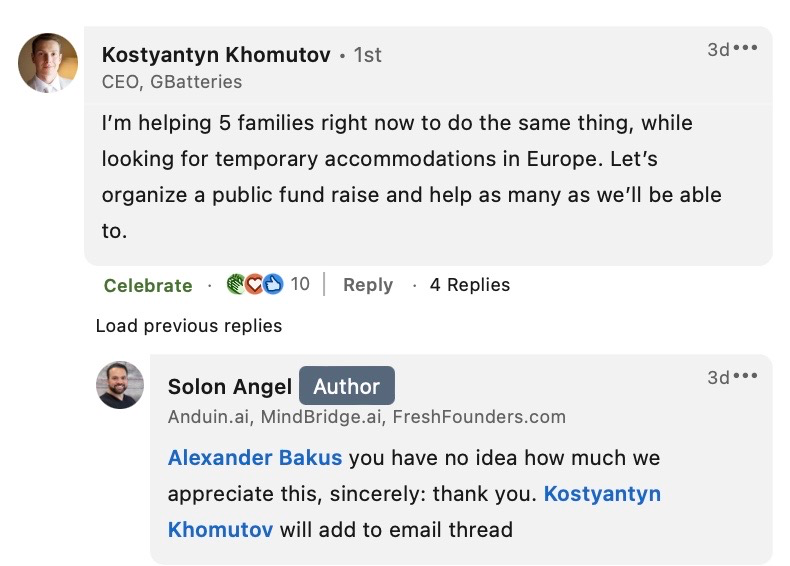
Task: Click the Author badge next to Solon Angel
Action: [x=346, y=387]
